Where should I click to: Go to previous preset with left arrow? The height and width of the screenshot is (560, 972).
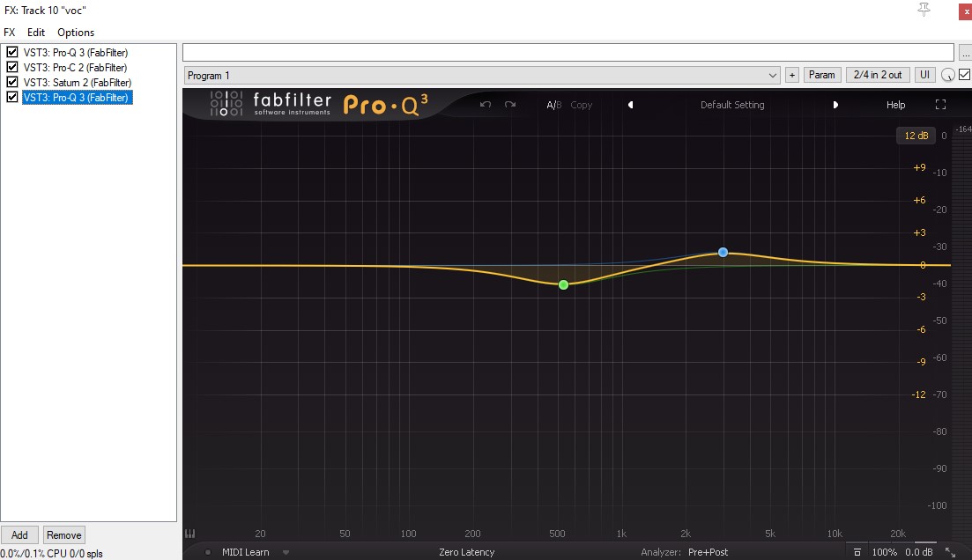click(x=630, y=105)
